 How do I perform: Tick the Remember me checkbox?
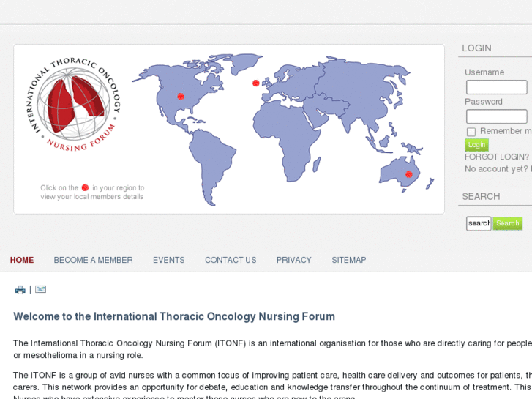pyautogui.click(x=471, y=132)
